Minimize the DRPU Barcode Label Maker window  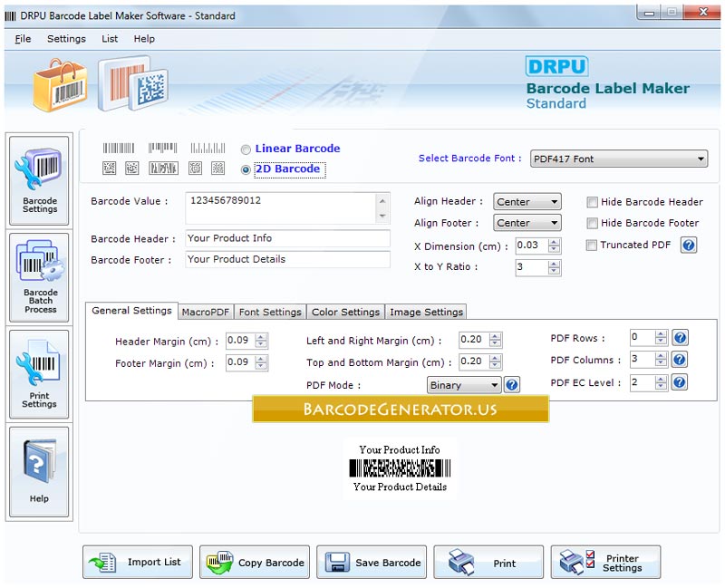coord(650,13)
